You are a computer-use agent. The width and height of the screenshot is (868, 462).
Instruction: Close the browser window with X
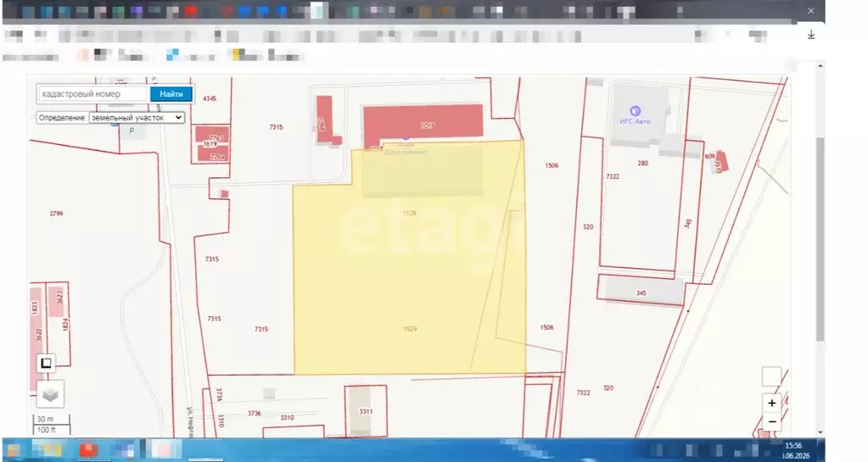point(811,11)
